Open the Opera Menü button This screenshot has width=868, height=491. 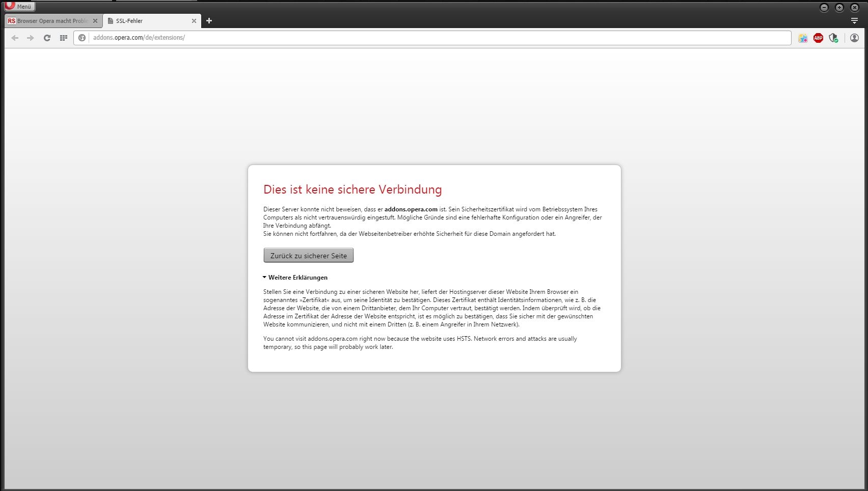click(x=19, y=6)
